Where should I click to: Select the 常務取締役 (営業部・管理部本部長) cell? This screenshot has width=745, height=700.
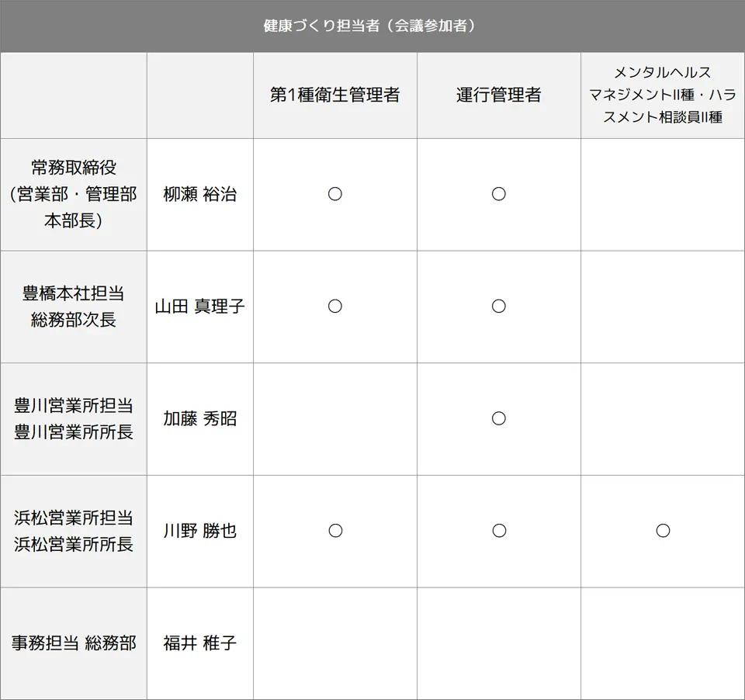pyautogui.click(x=74, y=194)
